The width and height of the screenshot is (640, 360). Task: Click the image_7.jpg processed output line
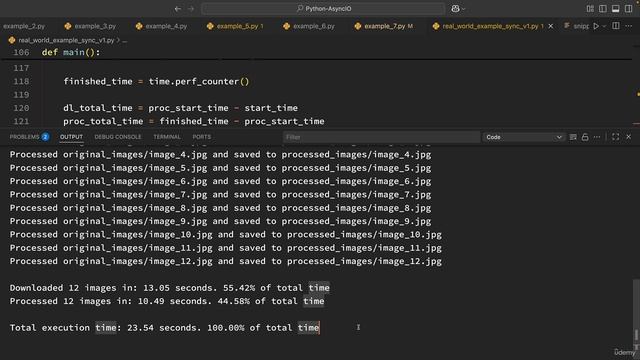point(220,195)
